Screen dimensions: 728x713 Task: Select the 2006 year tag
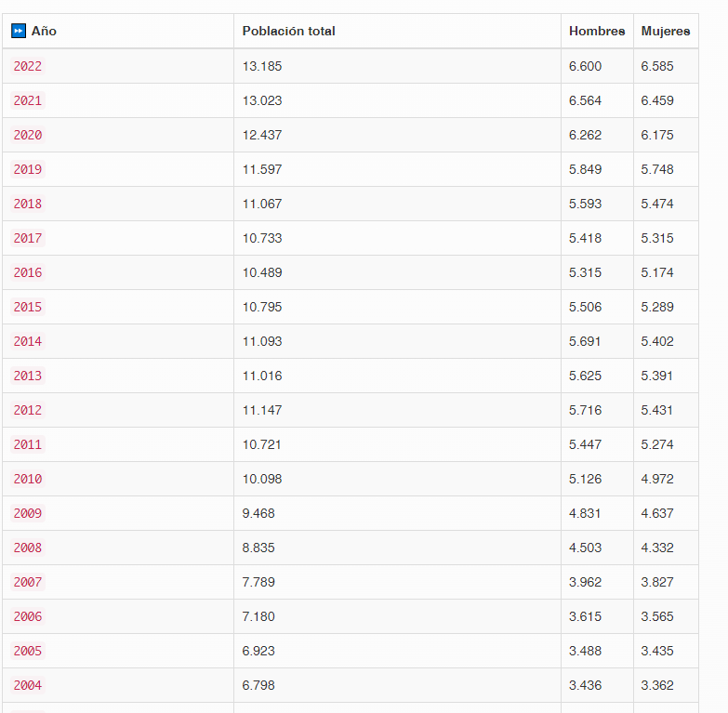point(28,616)
